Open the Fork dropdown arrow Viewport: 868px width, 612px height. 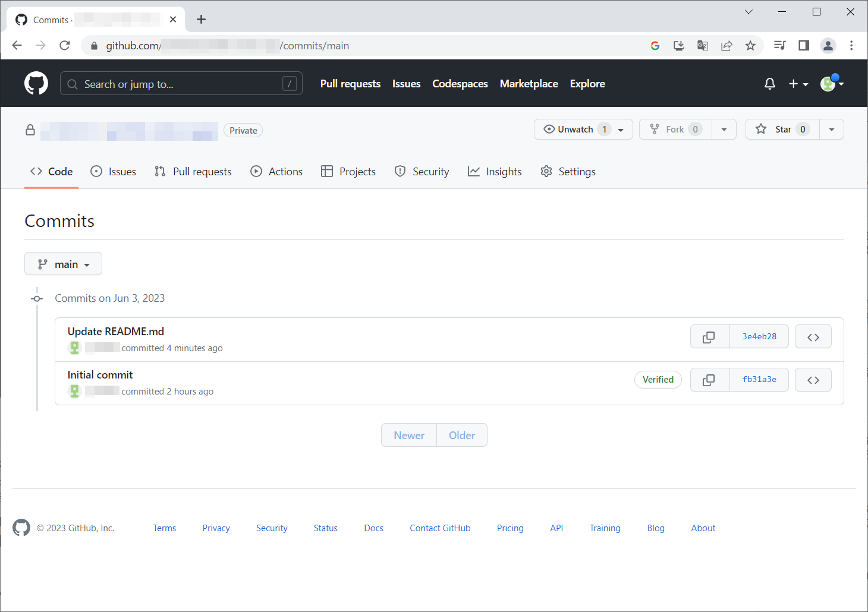click(x=724, y=130)
